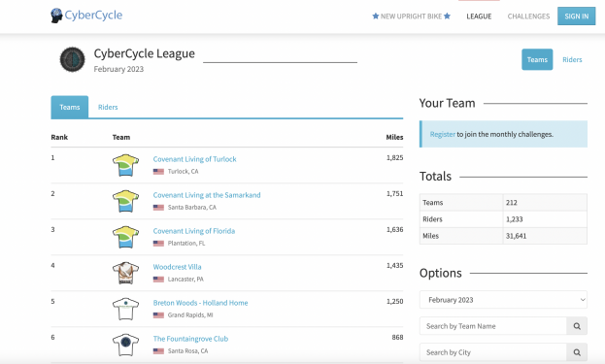605x364 pixels.
Task: Click the US flag next to Turlock, CA
Action: click(158, 172)
